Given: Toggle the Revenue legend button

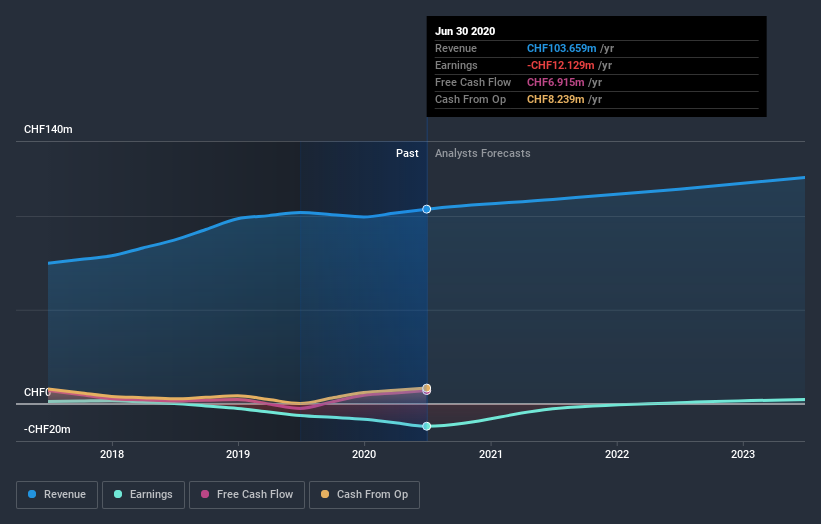Looking at the screenshot, I should (57, 495).
